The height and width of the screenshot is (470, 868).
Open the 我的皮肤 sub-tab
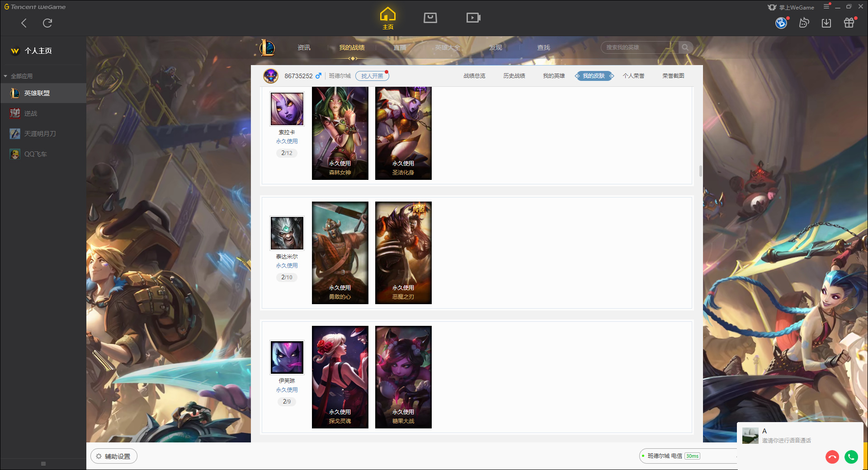pyautogui.click(x=594, y=76)
